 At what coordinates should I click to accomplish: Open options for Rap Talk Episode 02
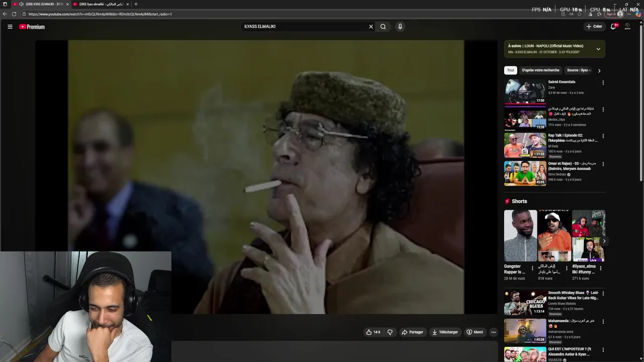603,136
